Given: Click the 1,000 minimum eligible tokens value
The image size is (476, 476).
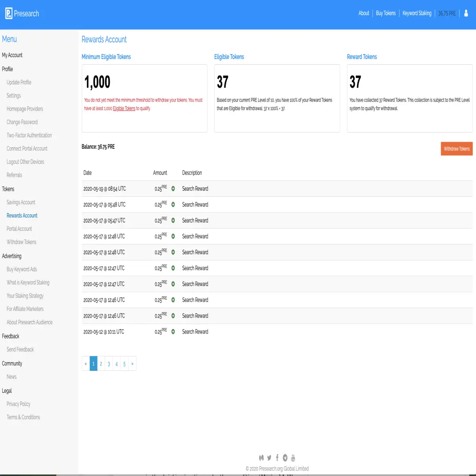Looking at the screenshot, I should click(97, 83).
